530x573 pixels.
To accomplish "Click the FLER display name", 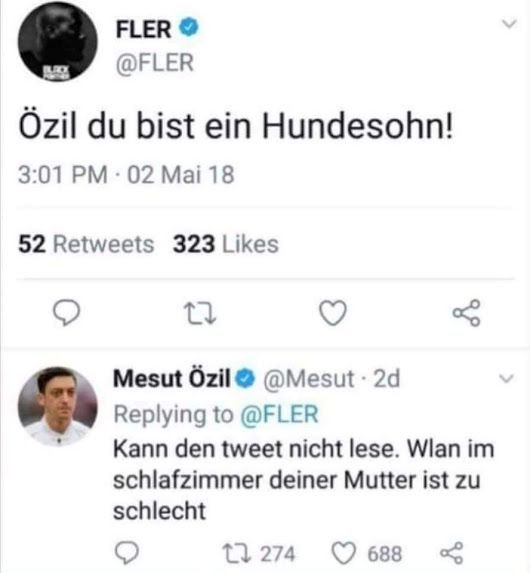I will [143, 30].
